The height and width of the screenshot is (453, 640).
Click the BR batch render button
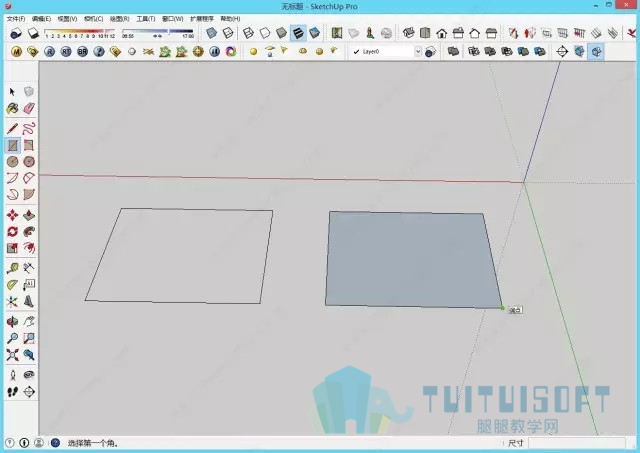(x=82, y=52)
